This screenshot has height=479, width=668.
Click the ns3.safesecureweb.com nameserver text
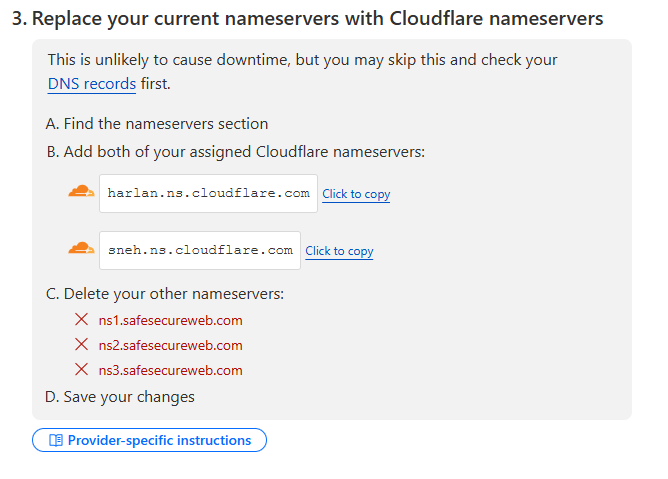tap(170, 371)
